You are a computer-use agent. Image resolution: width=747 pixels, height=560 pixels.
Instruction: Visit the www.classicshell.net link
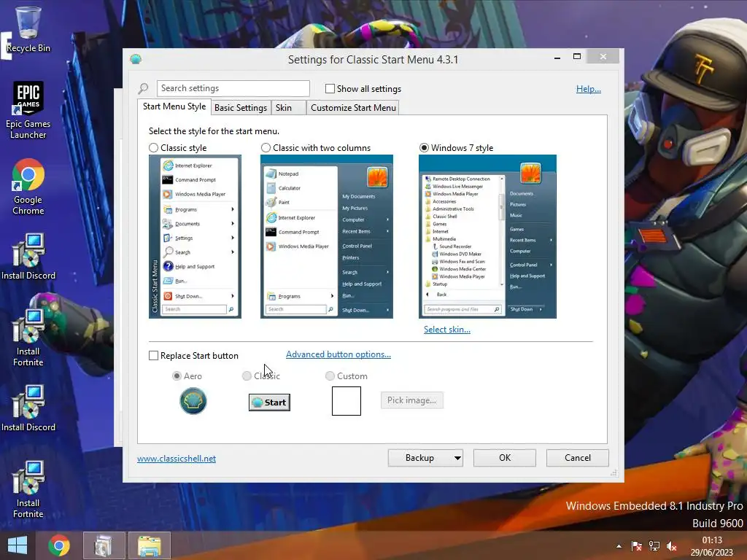177,459
